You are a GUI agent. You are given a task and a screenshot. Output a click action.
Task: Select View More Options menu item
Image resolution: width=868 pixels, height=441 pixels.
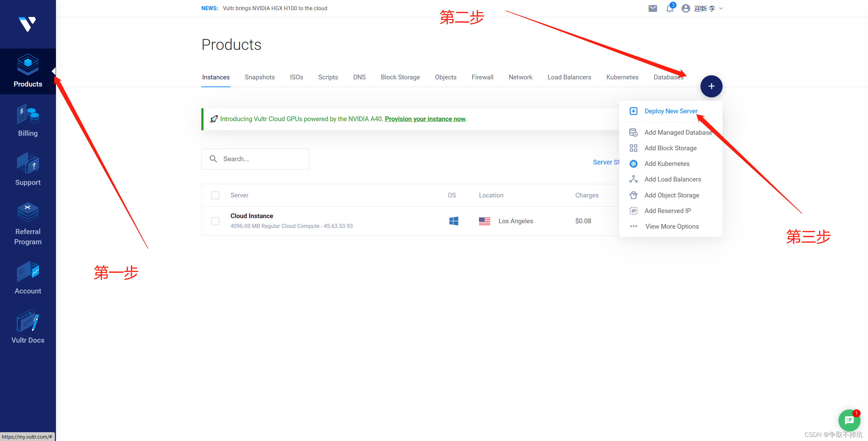671,226
